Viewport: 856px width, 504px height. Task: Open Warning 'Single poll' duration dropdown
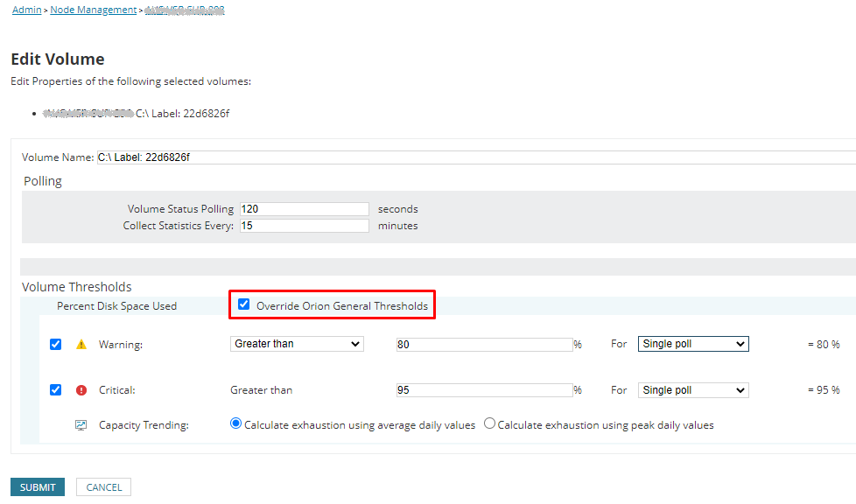point(693,344)
